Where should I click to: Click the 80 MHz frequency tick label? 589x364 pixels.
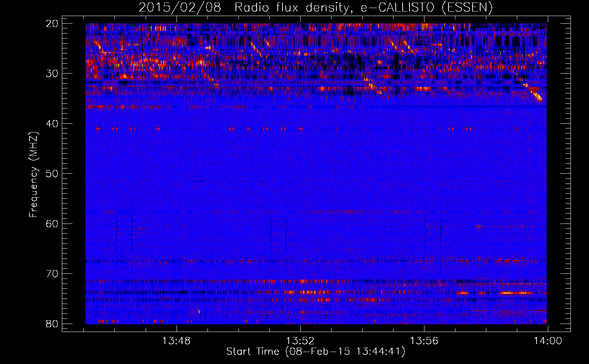(x=52, y=324)
